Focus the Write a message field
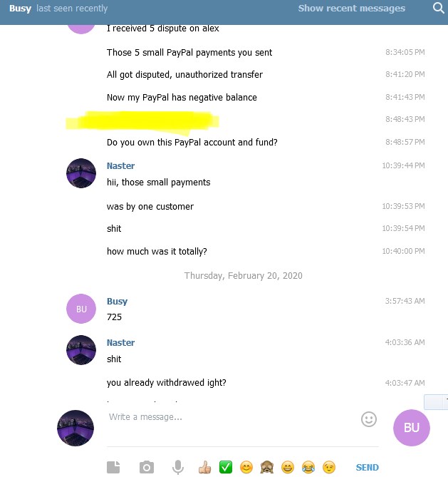448x477 pixels. (232, 417)
